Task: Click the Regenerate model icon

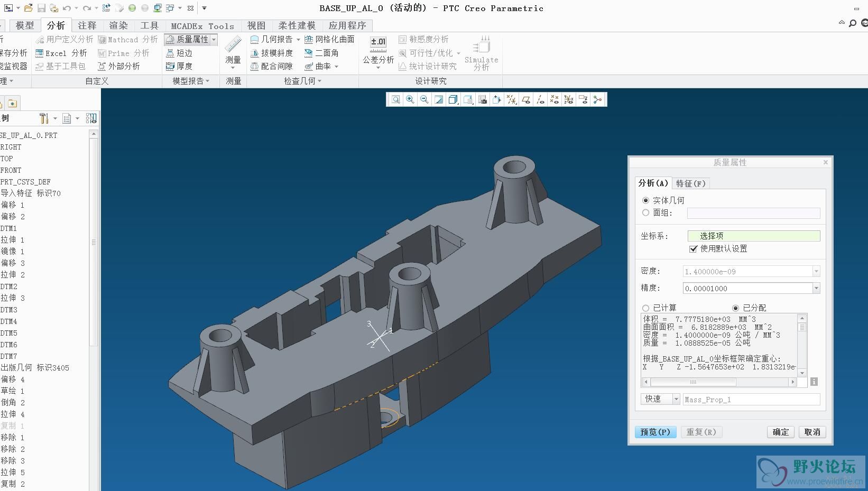Action: [106, 8]
